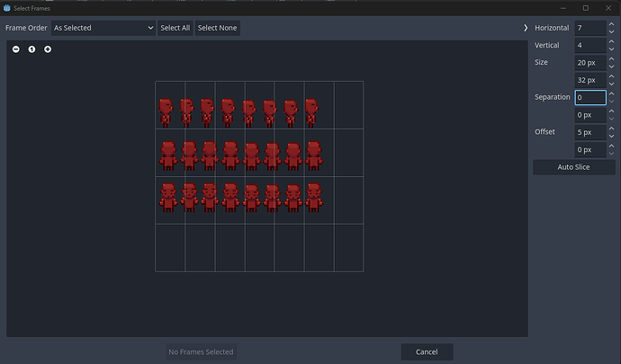
Task: Close the Select Frames window
Action: 608,8
